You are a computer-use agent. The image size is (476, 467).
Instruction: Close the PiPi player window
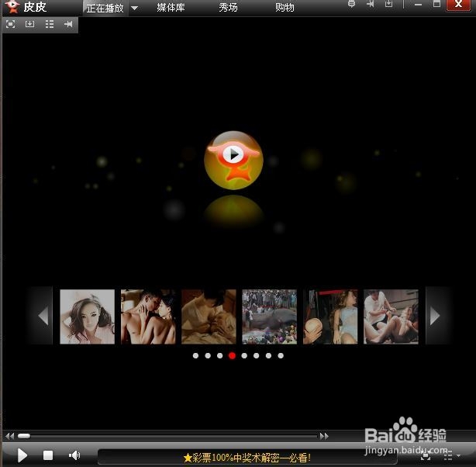[458, 5]
